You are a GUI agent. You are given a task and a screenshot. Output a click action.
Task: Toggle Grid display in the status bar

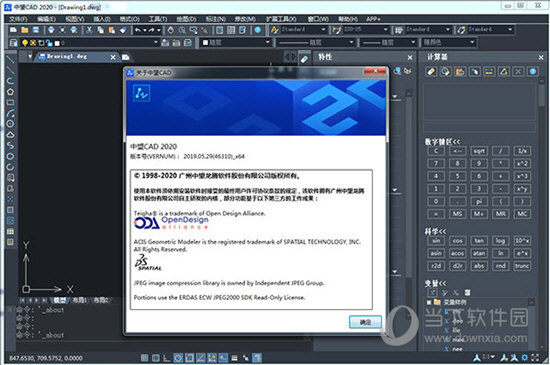tap(156, 358)
